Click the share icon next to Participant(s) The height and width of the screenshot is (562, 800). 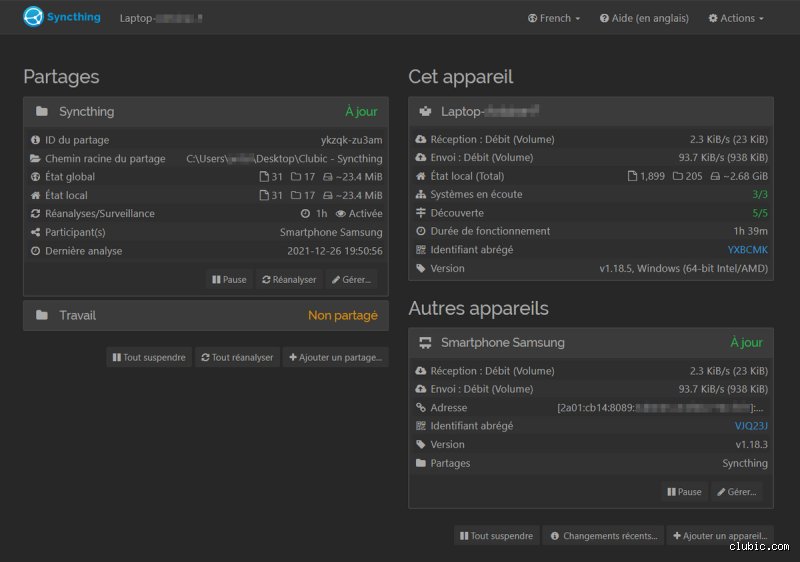pyautogui.click(x=35, y=232)
